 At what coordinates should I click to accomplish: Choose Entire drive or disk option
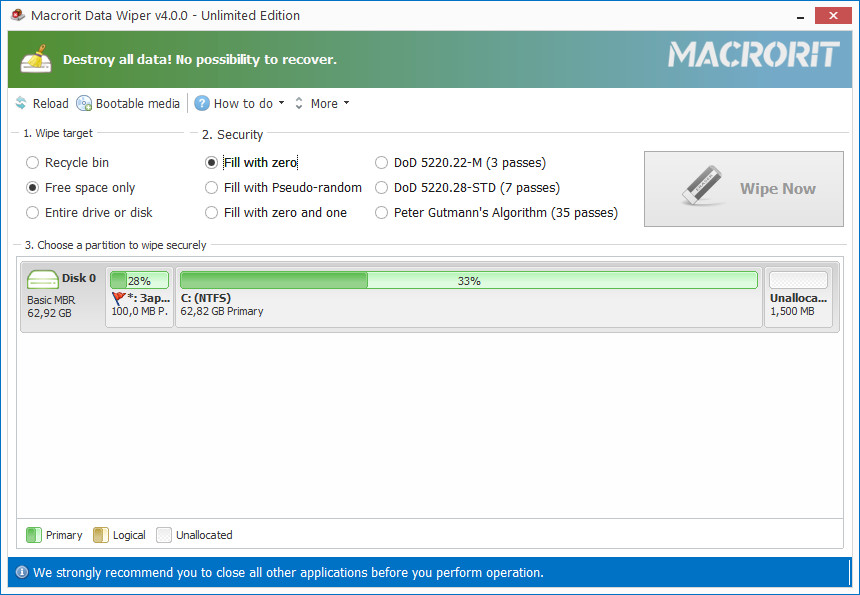pyautogui.click(x=89, y=213)
